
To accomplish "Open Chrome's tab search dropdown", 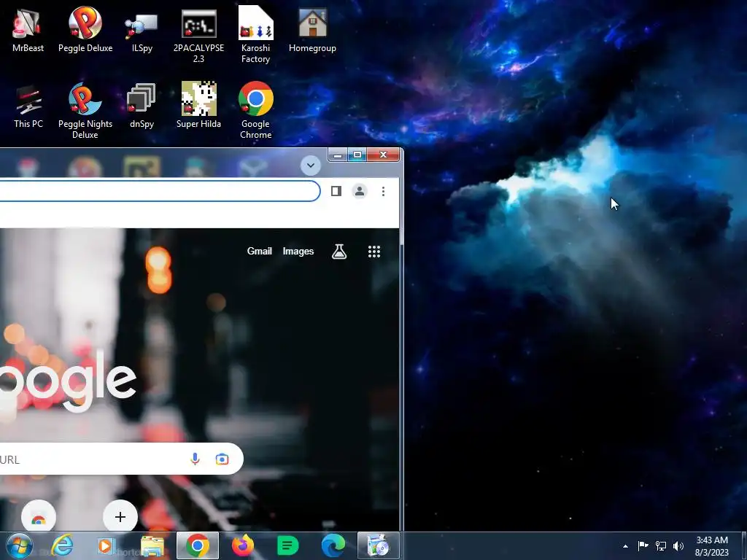I will (x=311, y=166).
